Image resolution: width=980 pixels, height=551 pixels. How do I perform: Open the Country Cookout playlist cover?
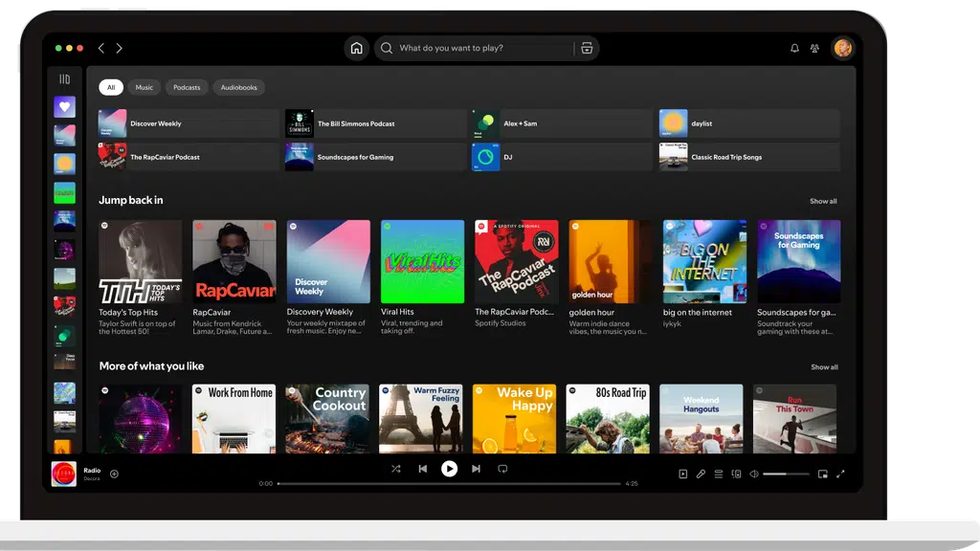coord(327,419)
